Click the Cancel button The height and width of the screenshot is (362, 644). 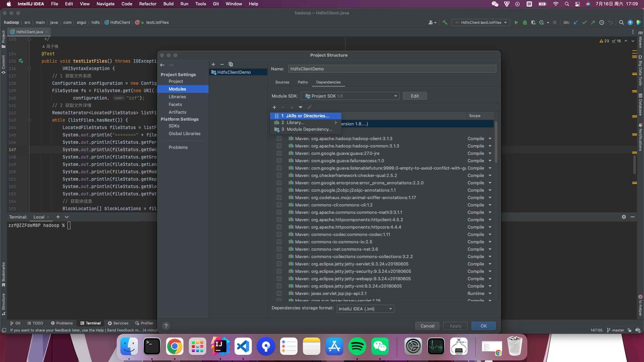pos(427,326)
